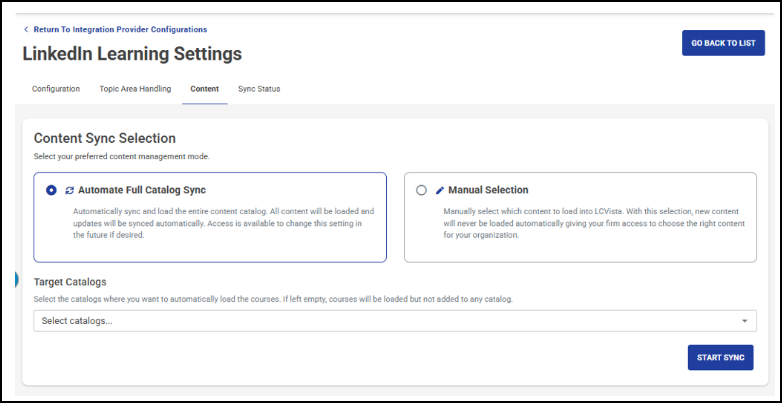The height and width of the screenshot is (403, 782).
Task: Select the Manual Selection radio button
Action: 421,190
